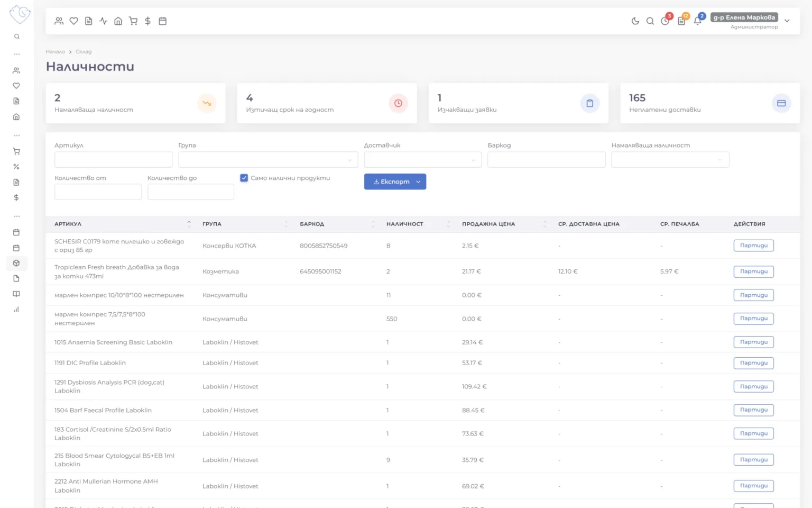Sort table by Наличност column
This screenshot has height=508, width=812.
pyautogui.click(x=418, y=224)
